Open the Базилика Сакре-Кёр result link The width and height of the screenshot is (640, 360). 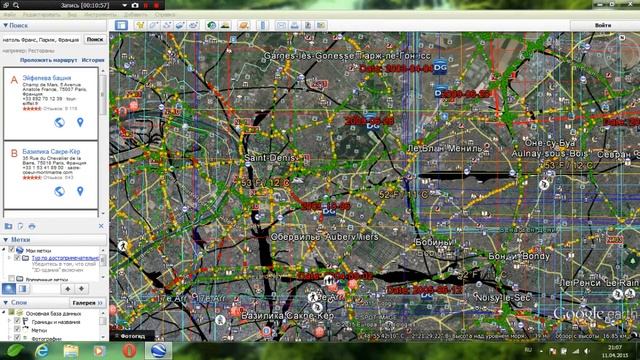pos(51,151)
